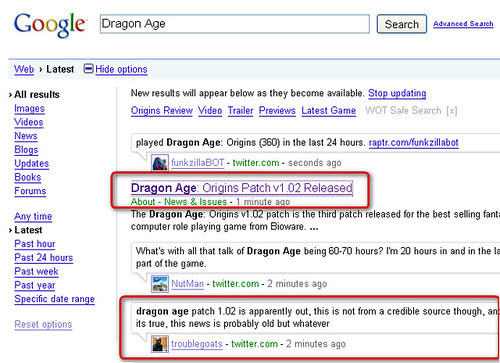Image resolution: width=500 pixels, height=363 pixels.
Task: Open NutMan's avatar thumbnail
Action: pyautogui.click(x=160, y=284)
